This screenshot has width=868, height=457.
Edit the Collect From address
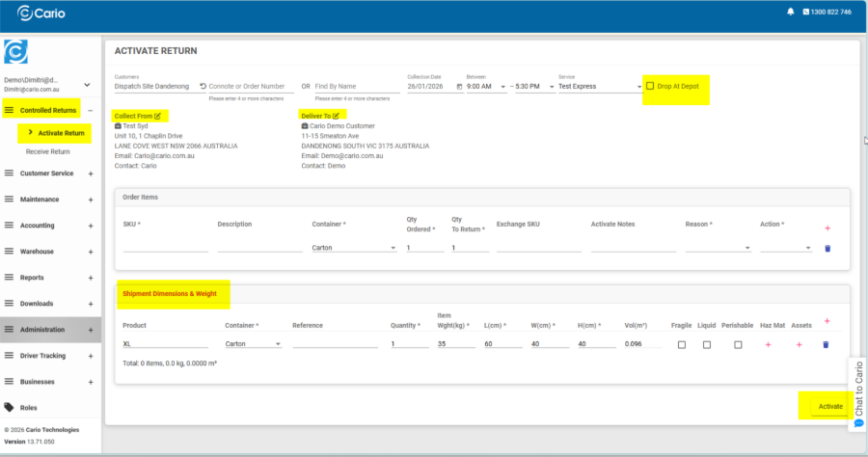coord(157,116)
